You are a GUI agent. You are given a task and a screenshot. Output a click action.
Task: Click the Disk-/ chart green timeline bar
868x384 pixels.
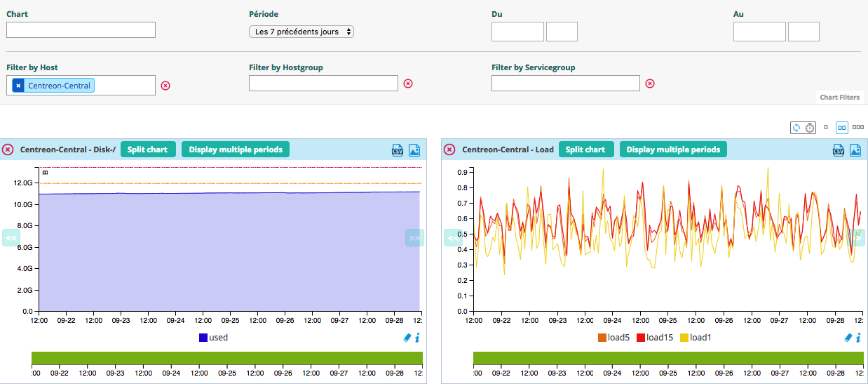click(227, 358)
